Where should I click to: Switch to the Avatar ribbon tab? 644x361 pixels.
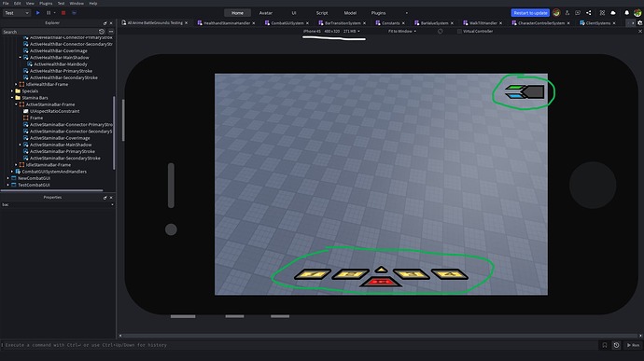[266, 13]
